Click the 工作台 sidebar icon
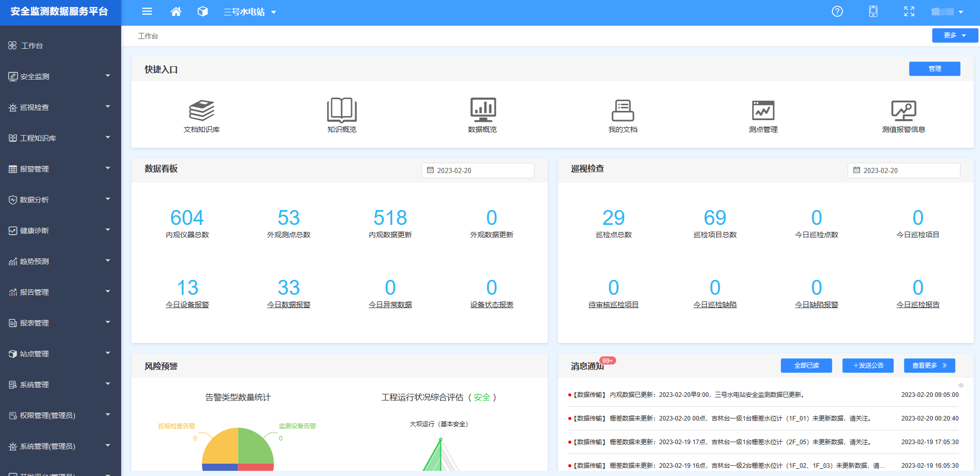This screenshot has height=476, width=980. 12,46
